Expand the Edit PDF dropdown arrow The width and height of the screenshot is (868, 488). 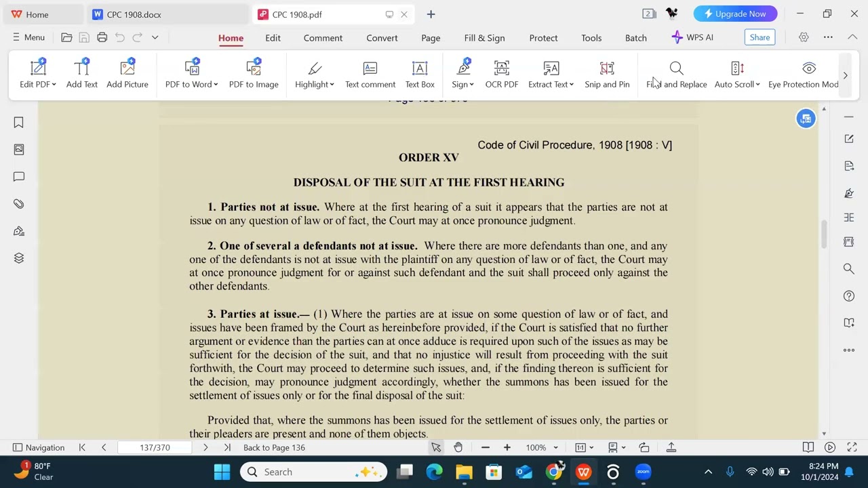tap(54, 85)
